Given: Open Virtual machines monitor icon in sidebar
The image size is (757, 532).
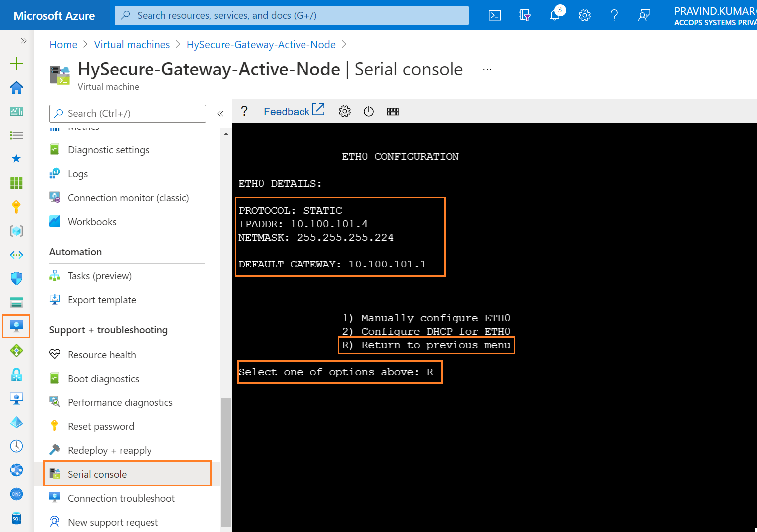Looking at the screenshot, I should coord(16,326).
